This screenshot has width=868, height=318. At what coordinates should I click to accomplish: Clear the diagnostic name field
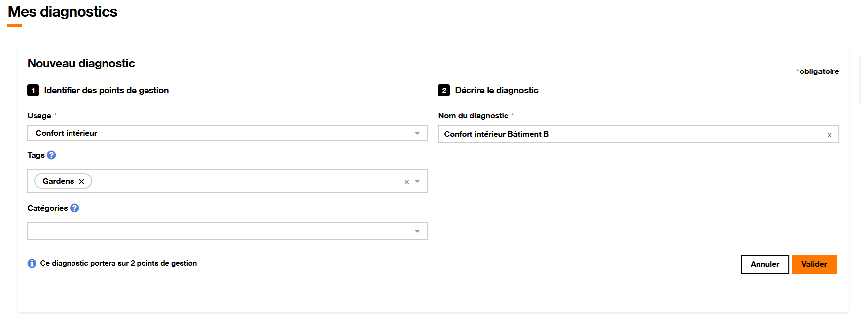click(830, 134)
